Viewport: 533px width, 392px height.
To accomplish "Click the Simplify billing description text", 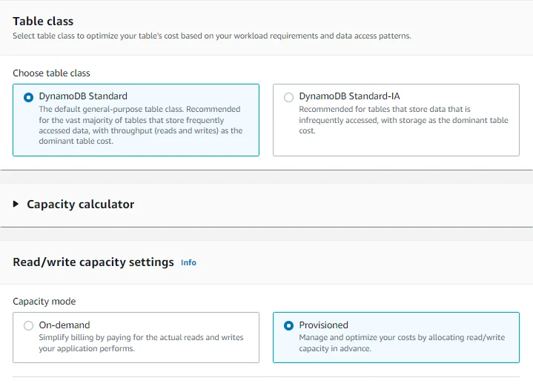I will 141,342.
